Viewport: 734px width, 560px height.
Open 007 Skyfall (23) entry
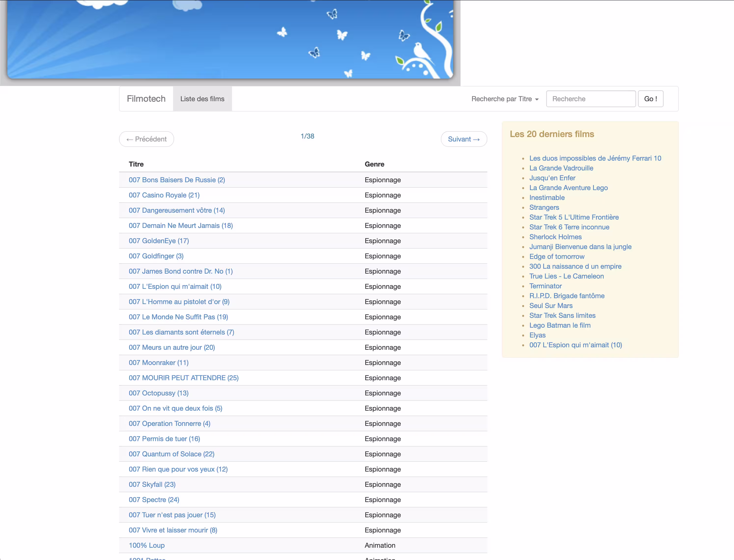tap(152, 484)
